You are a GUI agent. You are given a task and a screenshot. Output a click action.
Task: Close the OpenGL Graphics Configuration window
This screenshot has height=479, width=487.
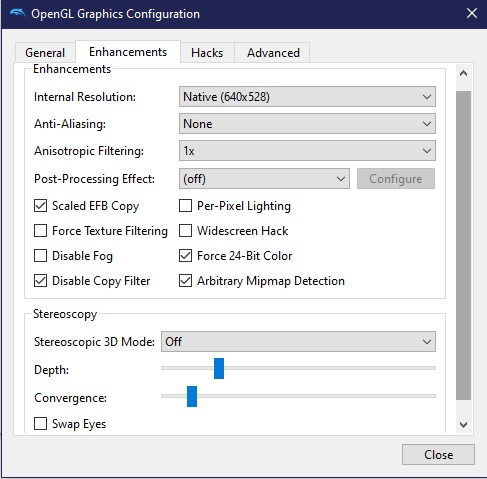(472, 14)
